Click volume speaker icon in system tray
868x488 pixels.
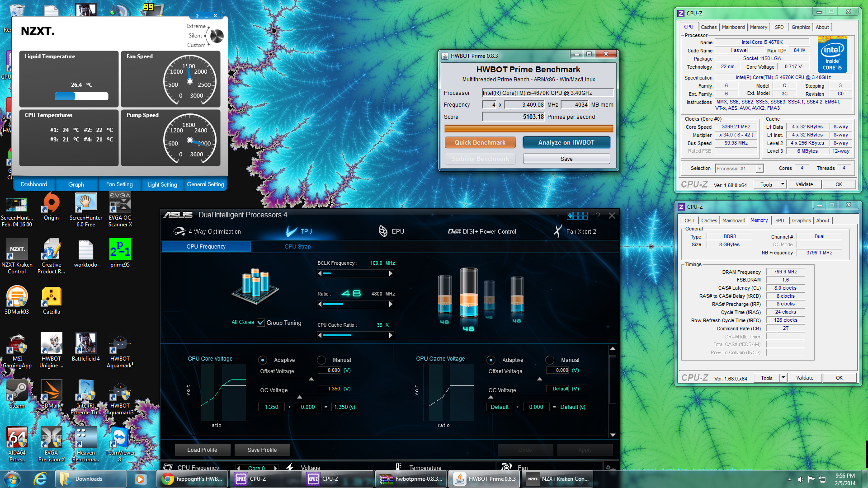point(800,479)
